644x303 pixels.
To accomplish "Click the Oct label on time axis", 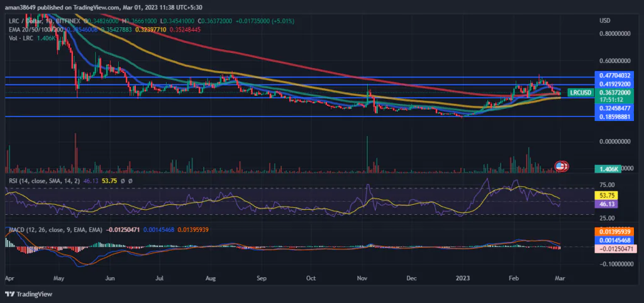I will 311,278.
